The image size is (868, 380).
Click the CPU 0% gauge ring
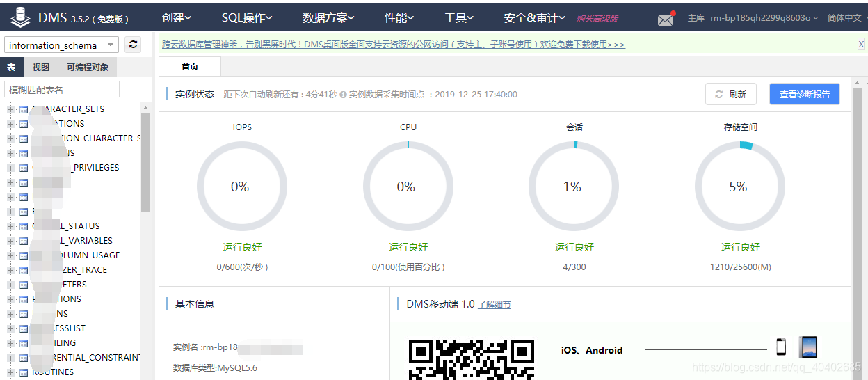tap(408, 187)
